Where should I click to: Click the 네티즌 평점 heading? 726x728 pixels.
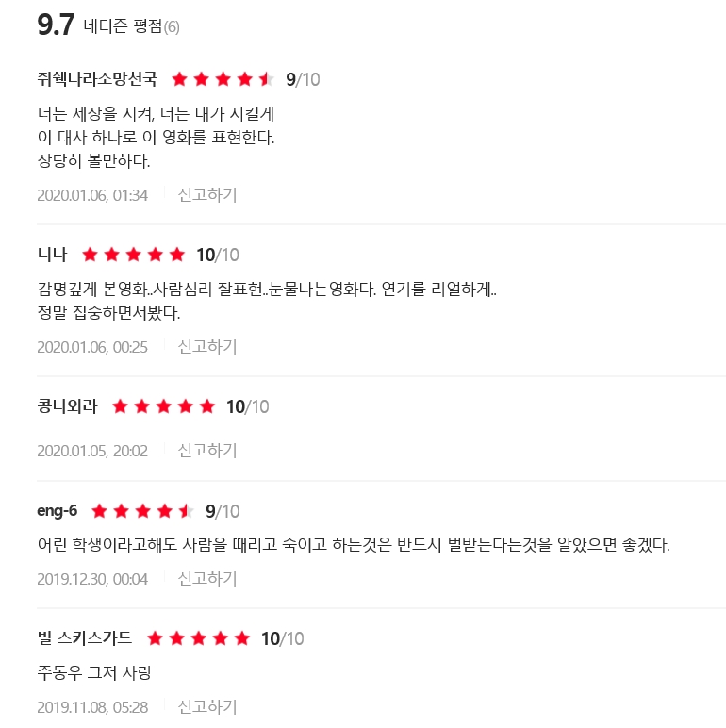(x=122, y=26)
